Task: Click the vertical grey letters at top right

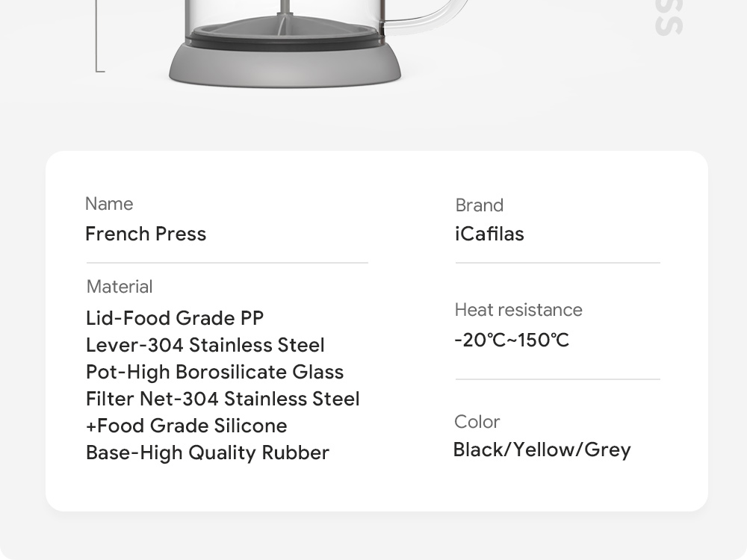Action: tap(669, 19)
